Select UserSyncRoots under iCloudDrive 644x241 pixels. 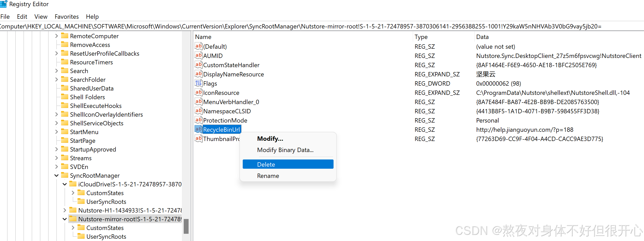point(106,202)
